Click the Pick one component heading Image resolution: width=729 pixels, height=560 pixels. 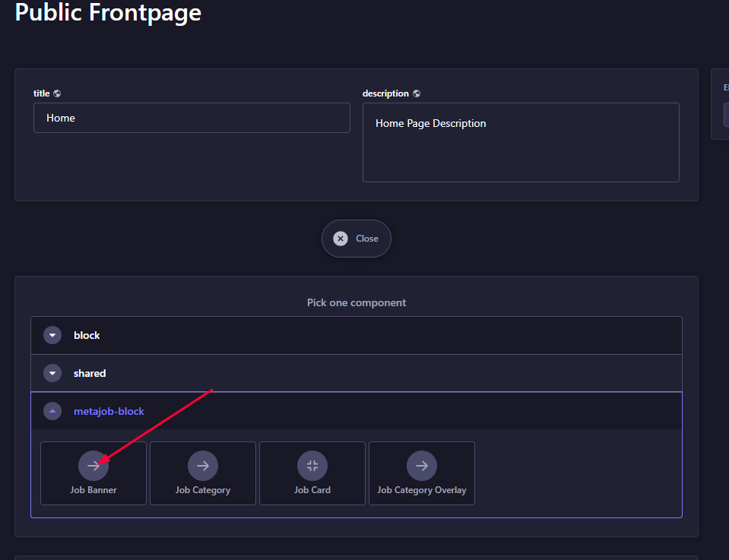tap(357, 302)
